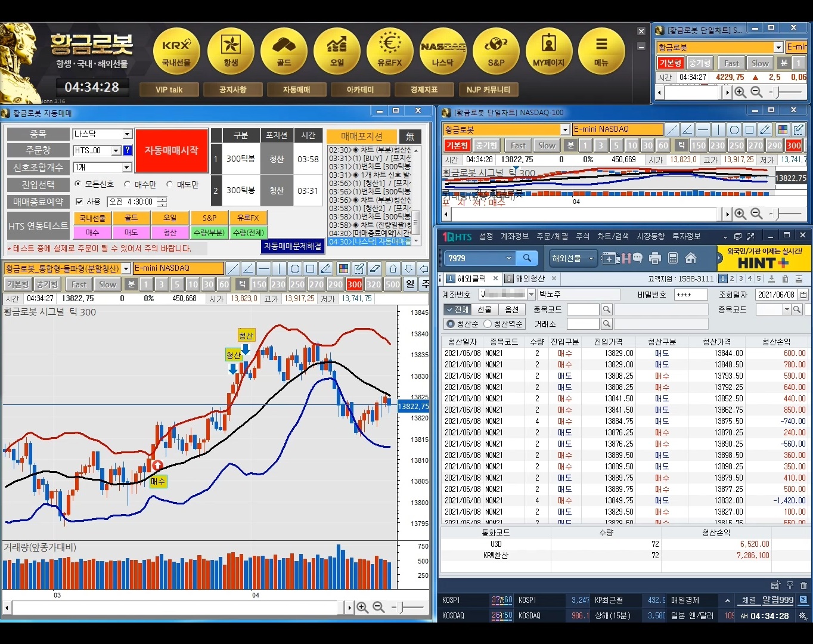Expand the 해외선물 dropdown in HTS toolbar

click(x=591, y=258)
